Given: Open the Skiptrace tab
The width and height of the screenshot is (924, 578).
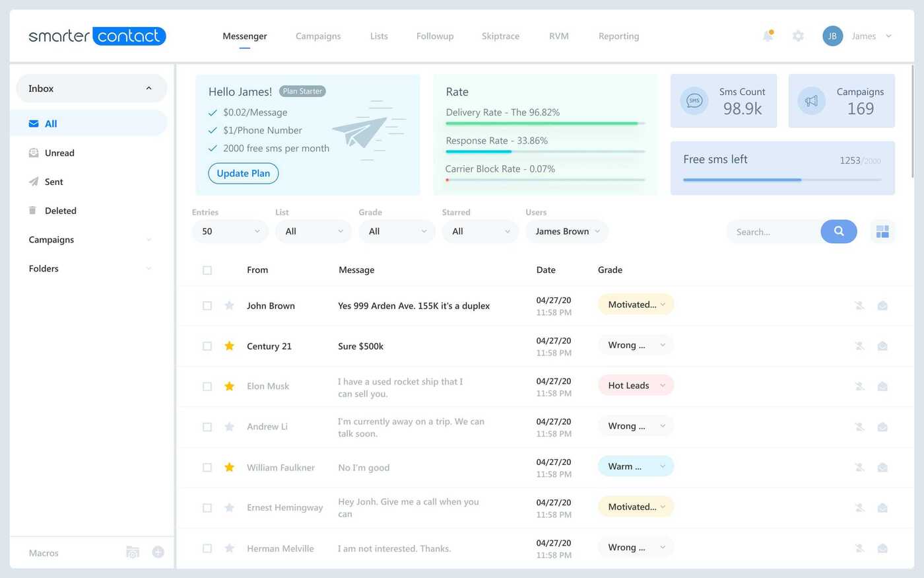Looking at the screenshot, I should 500,36.
